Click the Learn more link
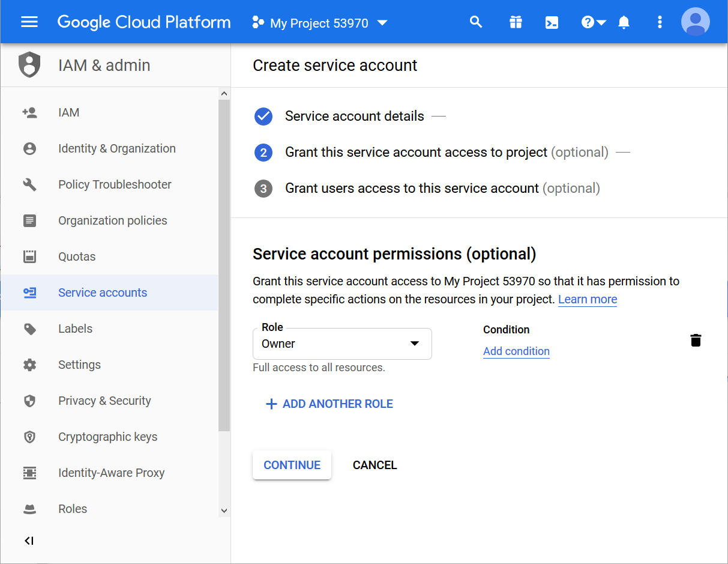This screenshot has width=728, height=564. click(588, 299)
